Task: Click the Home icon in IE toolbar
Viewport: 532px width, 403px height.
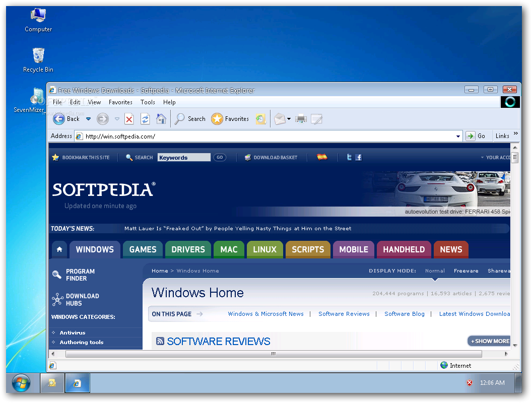Action: pyautogui.click(x=161, y=119)
